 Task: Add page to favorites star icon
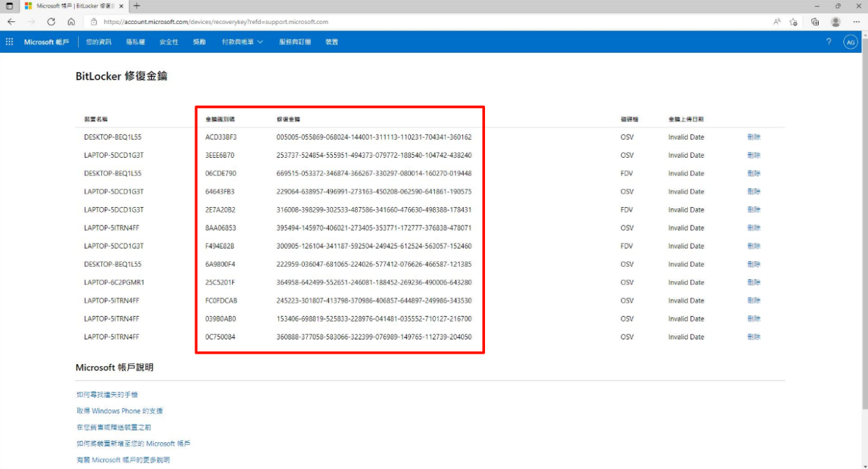click(794, 22)
